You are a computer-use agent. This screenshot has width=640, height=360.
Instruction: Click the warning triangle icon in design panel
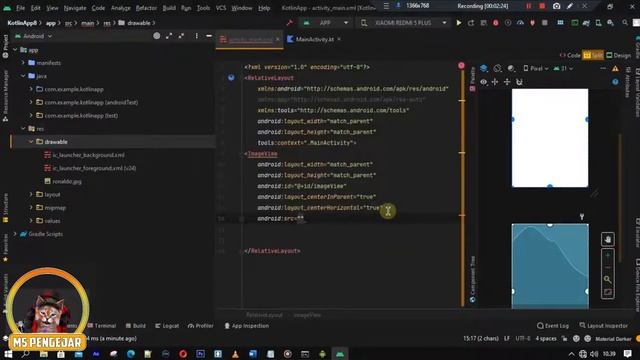pos(615,69)
